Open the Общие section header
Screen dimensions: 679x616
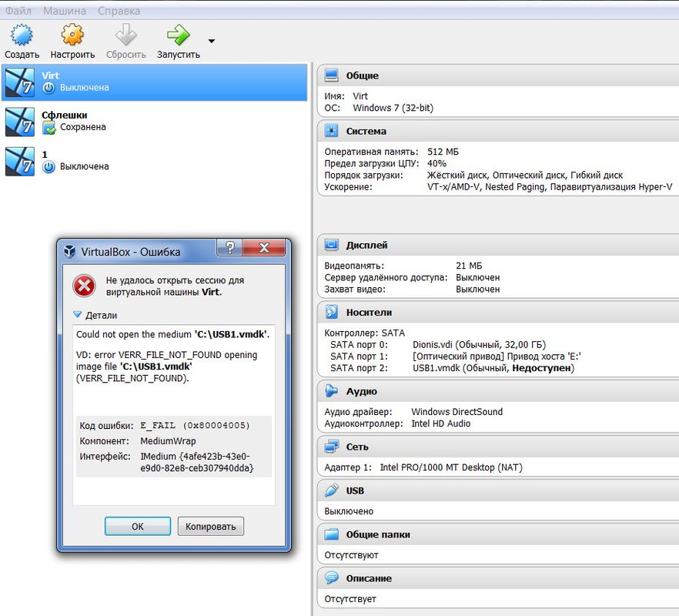tap(499, 75)
